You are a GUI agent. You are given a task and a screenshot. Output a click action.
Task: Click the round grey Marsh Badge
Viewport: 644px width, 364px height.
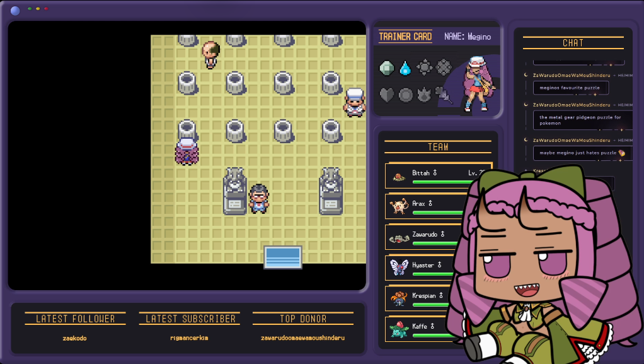point(405,95)
